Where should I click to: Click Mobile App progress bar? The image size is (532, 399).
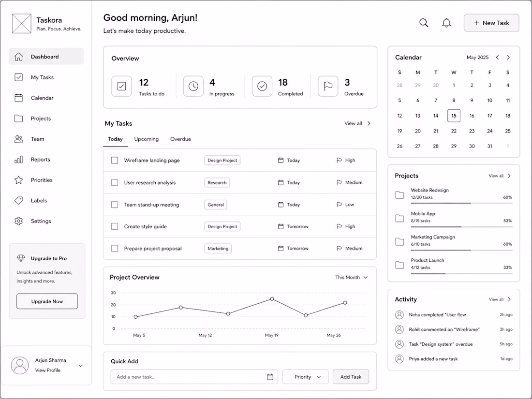[461, 227]
